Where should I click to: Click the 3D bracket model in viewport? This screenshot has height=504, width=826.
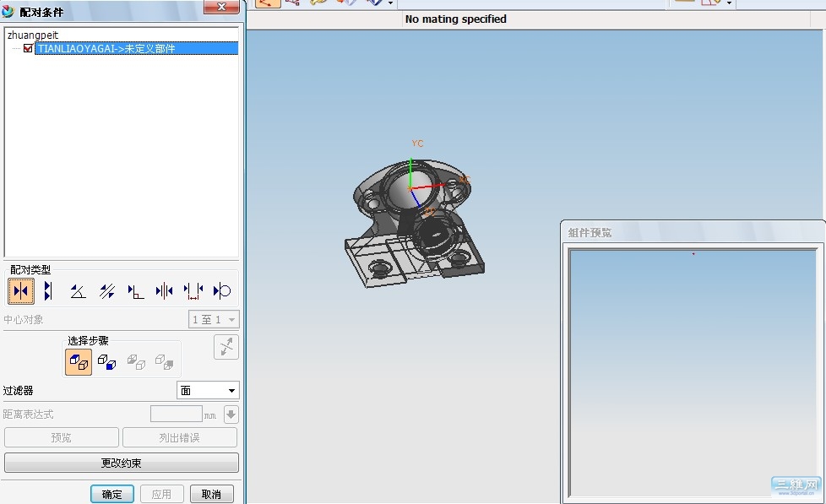pyautogui.click(x=414, y=224)
